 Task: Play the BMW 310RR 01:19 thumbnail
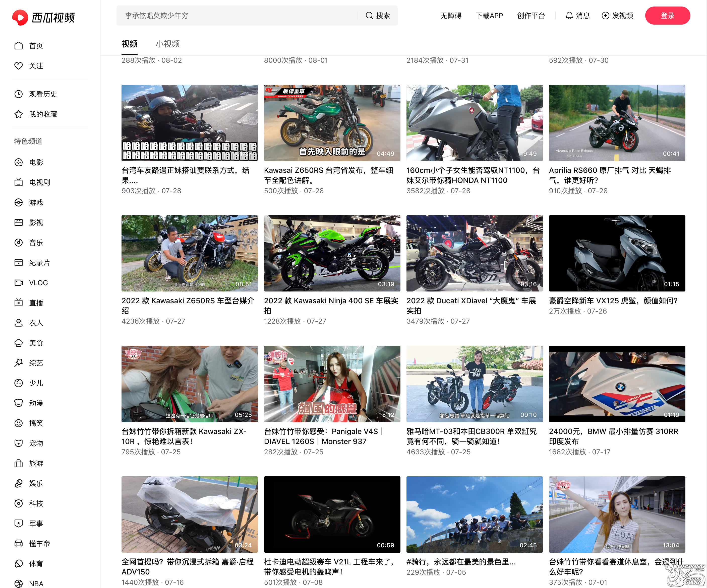pos(617,384)
